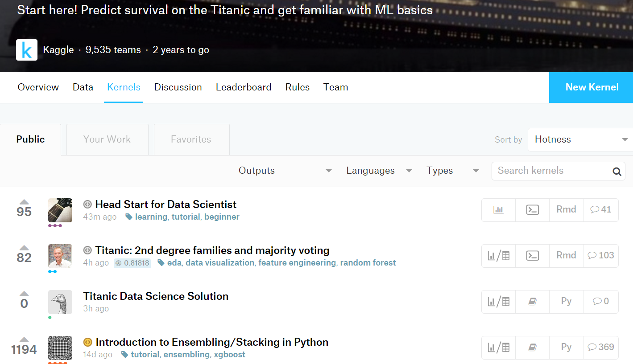Upvote Titanic 2nd degree families kernel
This screenshot has width=633, height=364.
pyautogui.click(x=24, y=248)
